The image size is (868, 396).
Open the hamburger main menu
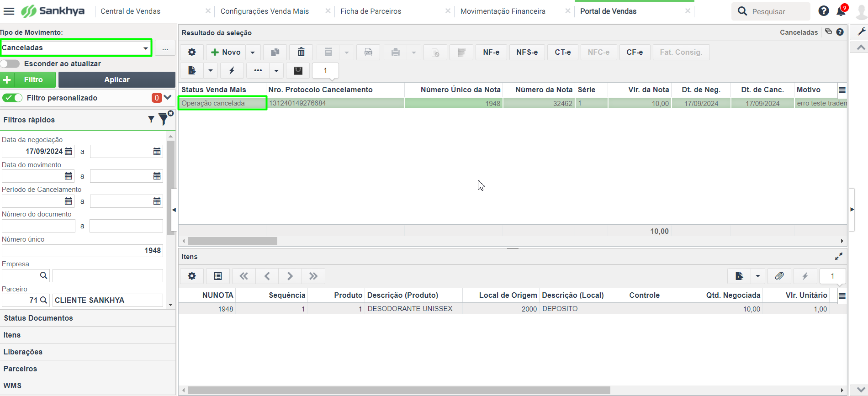(9, 11)
